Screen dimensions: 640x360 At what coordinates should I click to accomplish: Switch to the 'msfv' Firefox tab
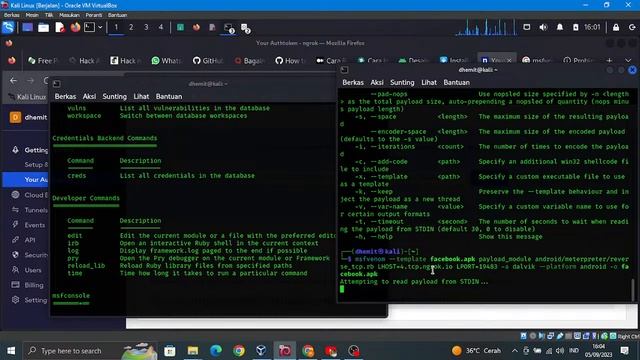(x=537, y=60)
